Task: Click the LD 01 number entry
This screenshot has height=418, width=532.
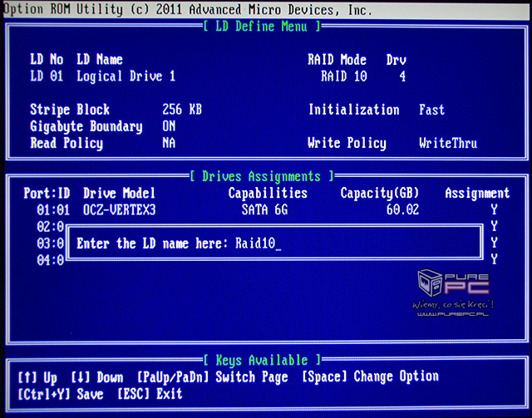Action: pos(47,76)
